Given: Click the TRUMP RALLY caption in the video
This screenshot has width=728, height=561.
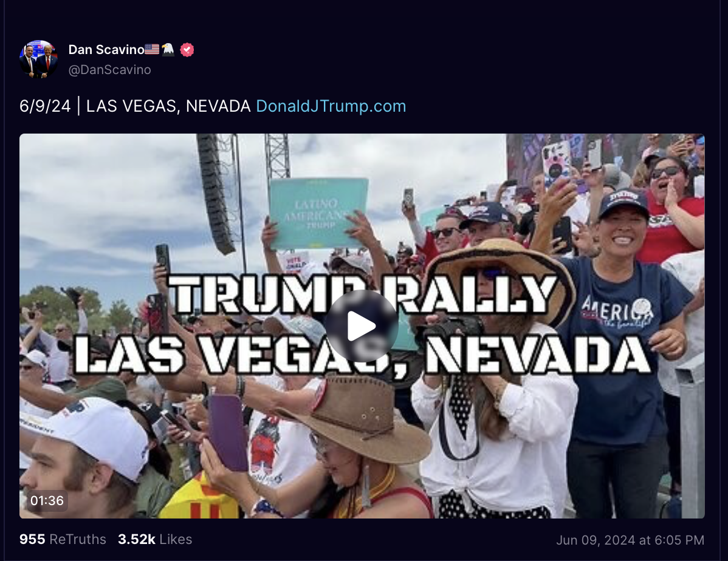Looking at the screenshot, I should (x=363, y=294).
